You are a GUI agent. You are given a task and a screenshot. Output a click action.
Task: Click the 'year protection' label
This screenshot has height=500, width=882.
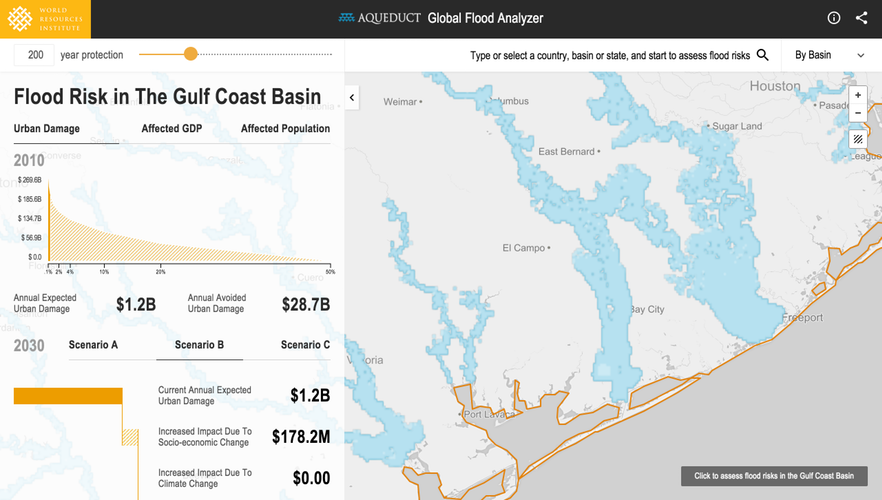pyautogui.click(x=92, y=55)
